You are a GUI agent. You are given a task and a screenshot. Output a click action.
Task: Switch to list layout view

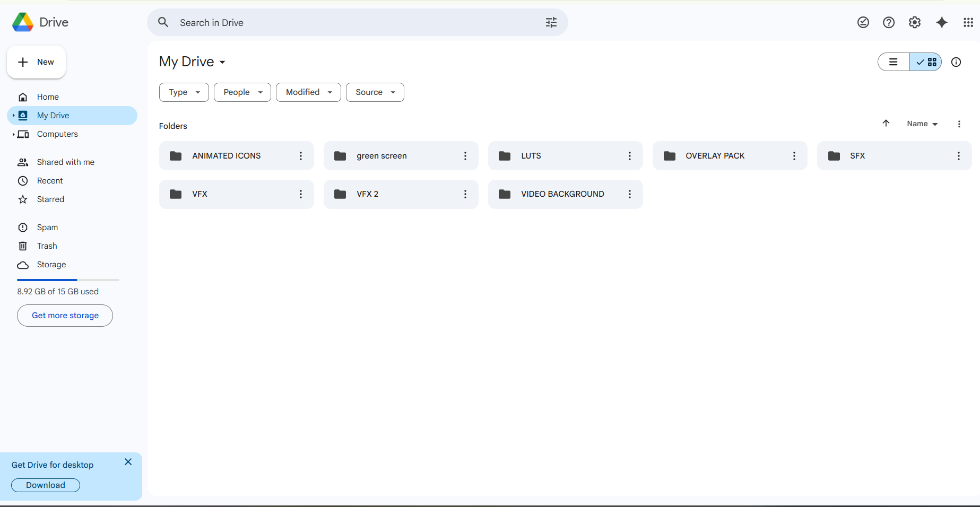(x=894, y=62)
